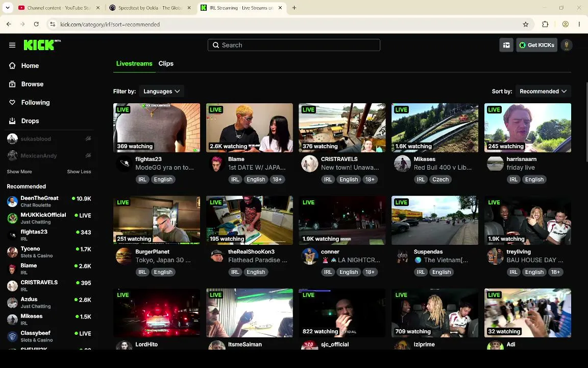
Task: Open Blame 1st DATE stream thumbnail
Action: point(250,128)
